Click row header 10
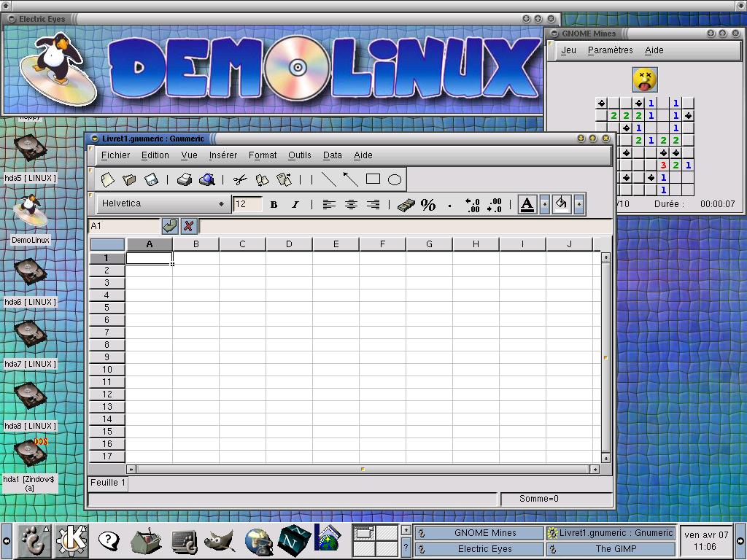 [107, 370]
